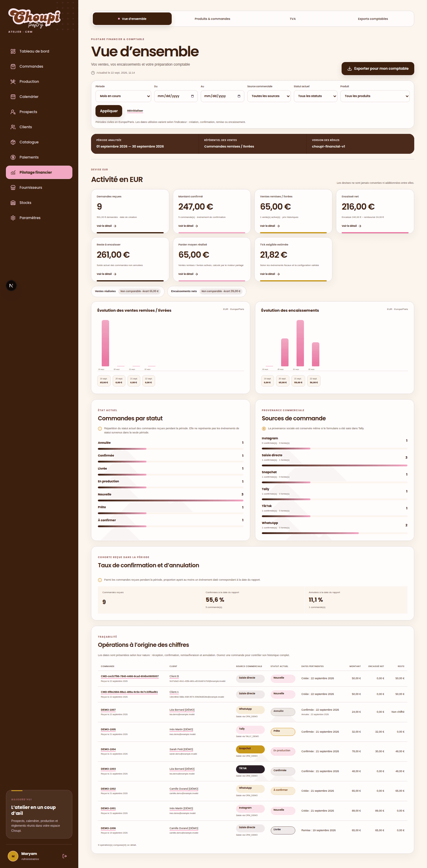Click the 19 sept. bar in ventes chart
The image size is (427, 868).
pyautogui.click(x=105, y=343)
